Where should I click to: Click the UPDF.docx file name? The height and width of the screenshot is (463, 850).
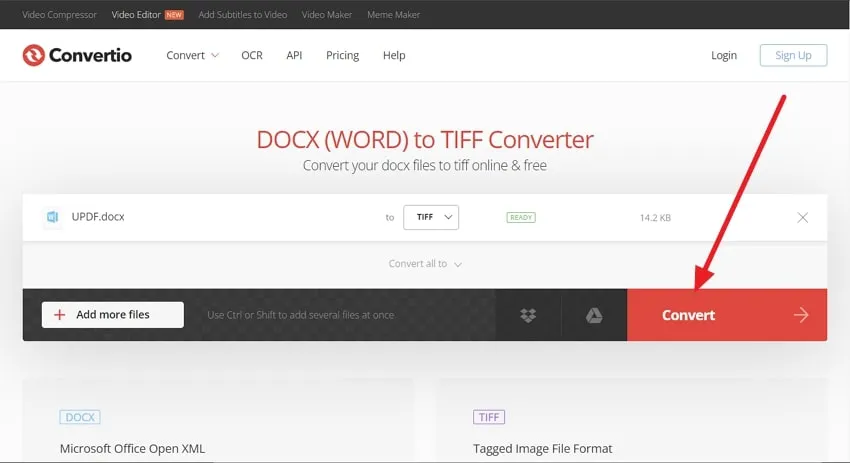click(x=98, y=217)
